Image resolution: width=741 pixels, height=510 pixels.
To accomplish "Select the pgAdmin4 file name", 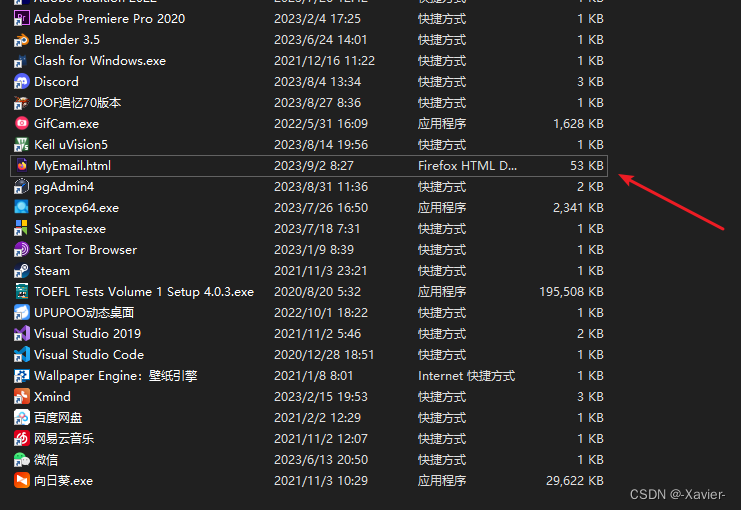I will pos(64,187).
